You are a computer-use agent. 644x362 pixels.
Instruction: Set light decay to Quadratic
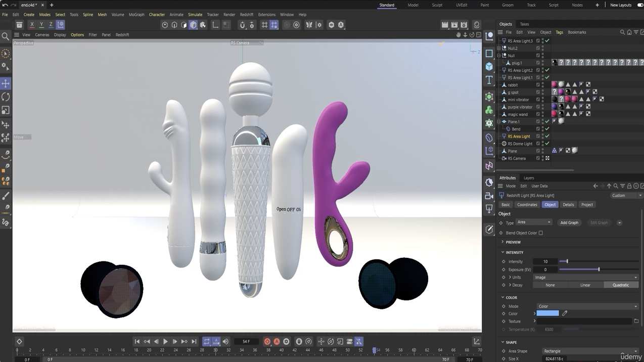[620, 285]
